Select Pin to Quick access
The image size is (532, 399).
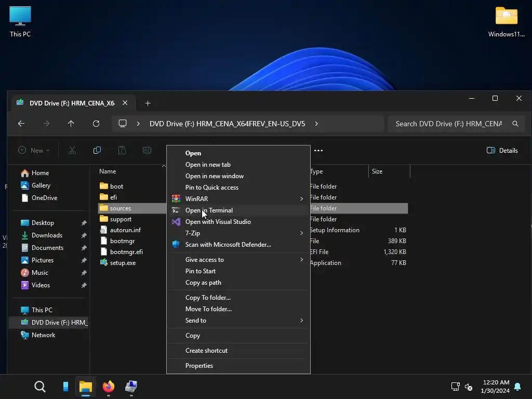[x=238, y=188]
